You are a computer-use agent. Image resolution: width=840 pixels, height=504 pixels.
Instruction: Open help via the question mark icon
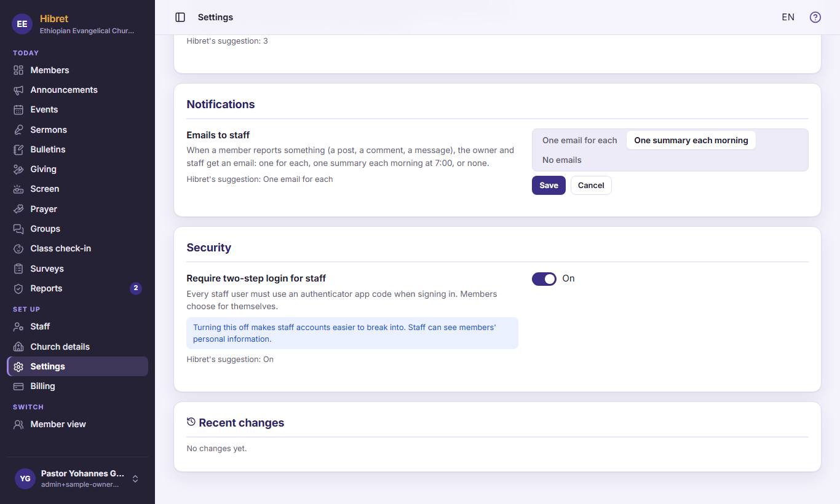click(x=815, y=17)
